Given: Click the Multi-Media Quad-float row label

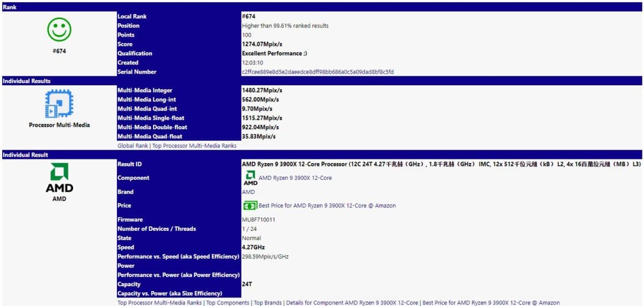Looking at the screenshot, I should point(149,136).
